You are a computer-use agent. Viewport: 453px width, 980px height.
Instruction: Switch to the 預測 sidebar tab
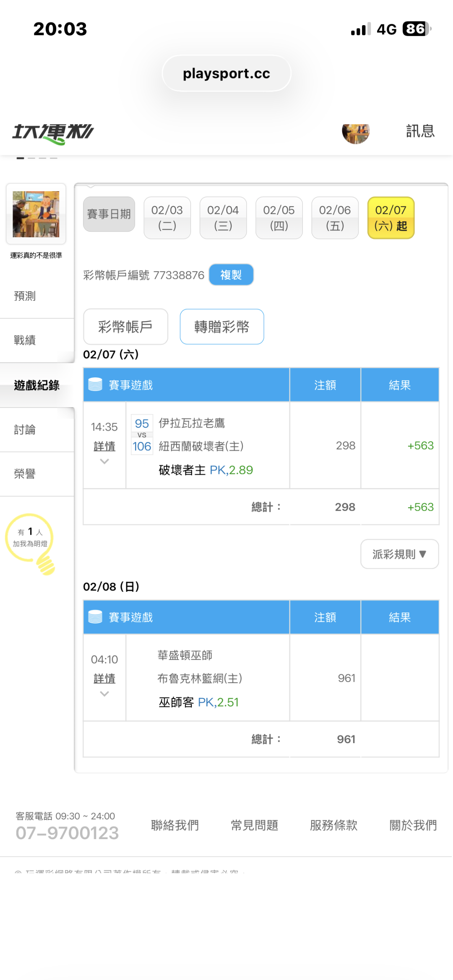tap(25, 296)
